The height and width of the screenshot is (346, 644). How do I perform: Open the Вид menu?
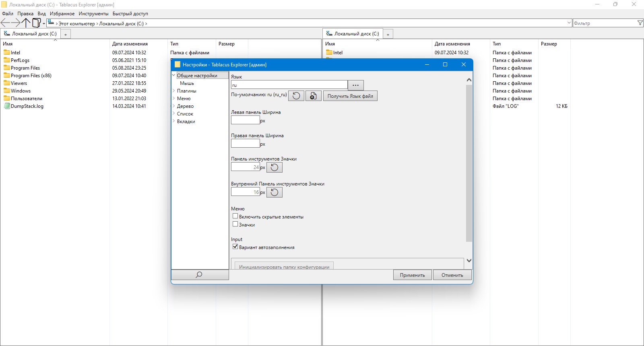[42, 14]
